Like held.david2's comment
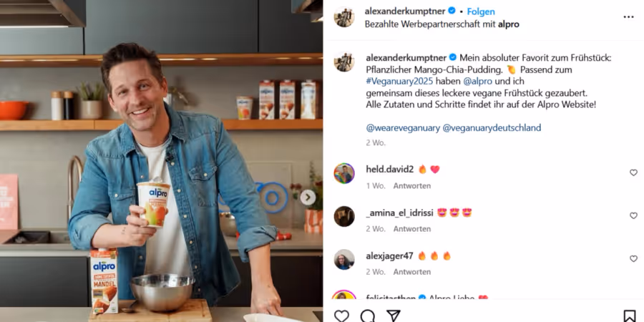Viewport: 644px width, 322px height. [x=633, y=173]
